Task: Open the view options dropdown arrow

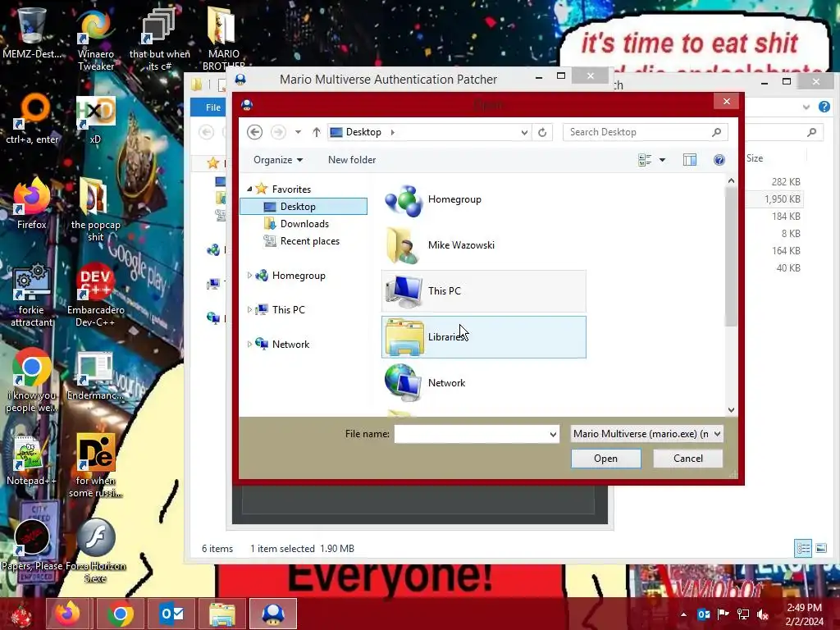Action: [x=662, y=160]
